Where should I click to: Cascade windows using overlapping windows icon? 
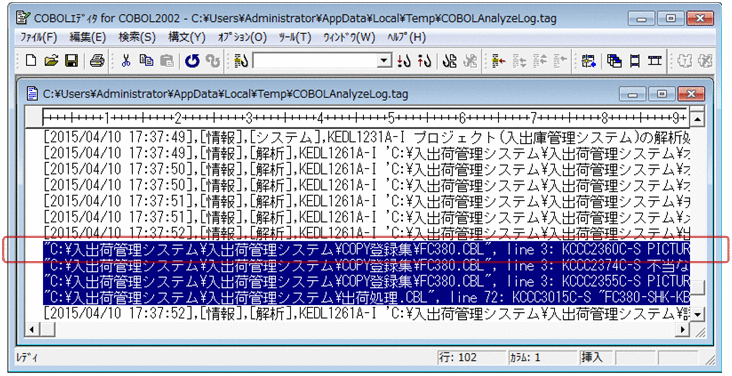[x=614, y=61]
